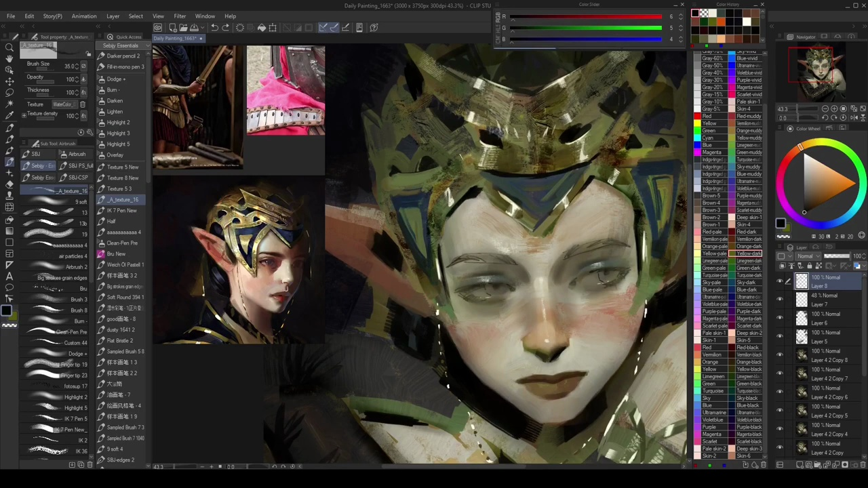
Task: Open the layer blend mode Normal dropdown
Action: [x=808, y=256]
